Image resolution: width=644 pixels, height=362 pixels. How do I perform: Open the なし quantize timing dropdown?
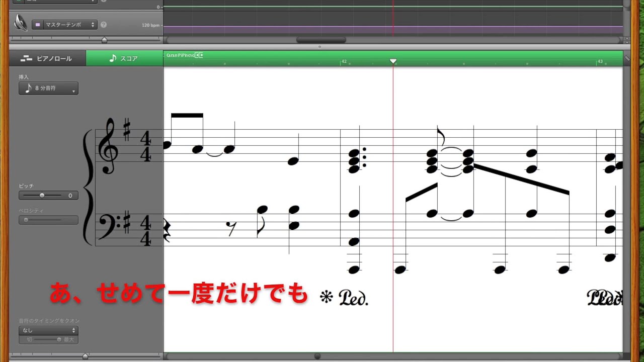click(x=48, y=330)
